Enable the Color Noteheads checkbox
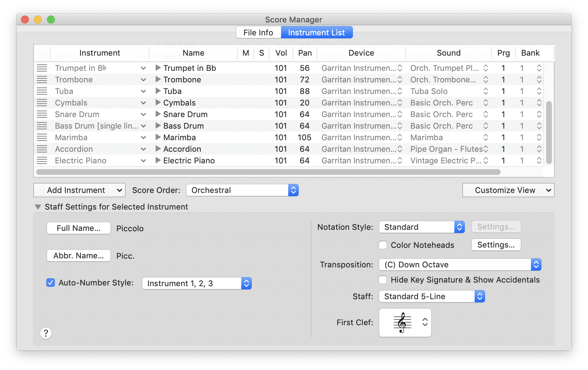The image size is (588, 370). click(383, 245)
